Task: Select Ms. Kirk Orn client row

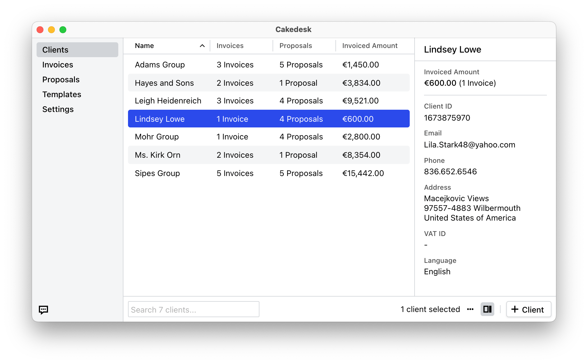Action: click(x=269, y=155)
